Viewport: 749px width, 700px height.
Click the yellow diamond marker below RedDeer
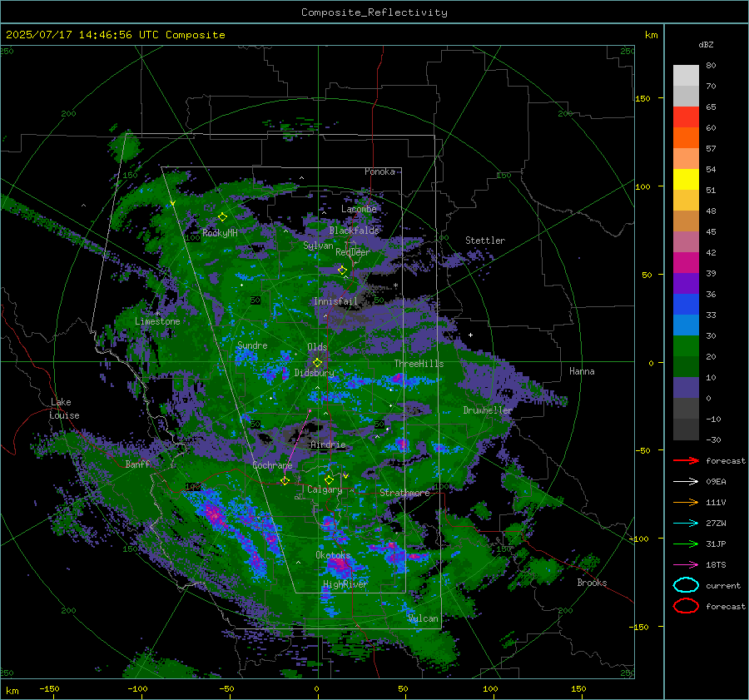[x=342, y=271]
